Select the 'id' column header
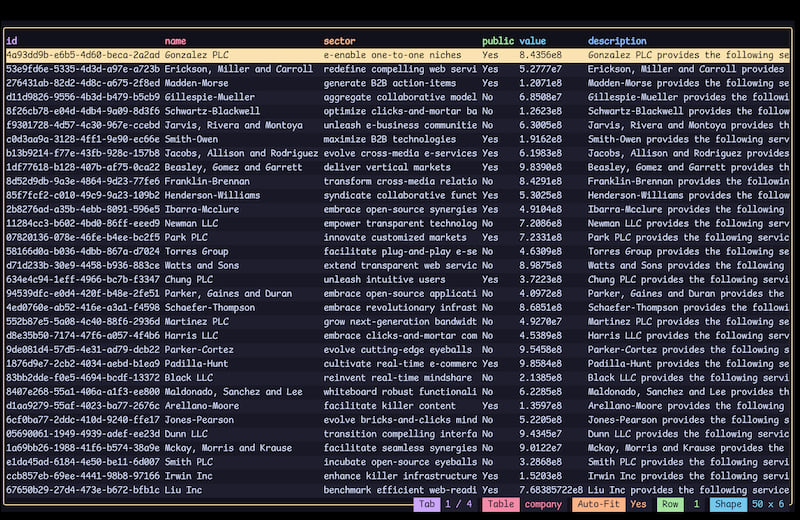800x520 pixels. 12,41
